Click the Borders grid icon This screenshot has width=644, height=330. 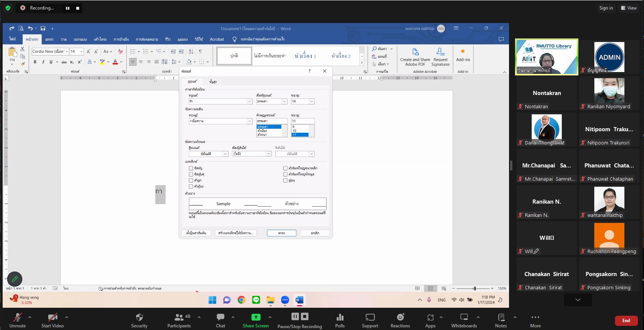[x=202, y=62]
